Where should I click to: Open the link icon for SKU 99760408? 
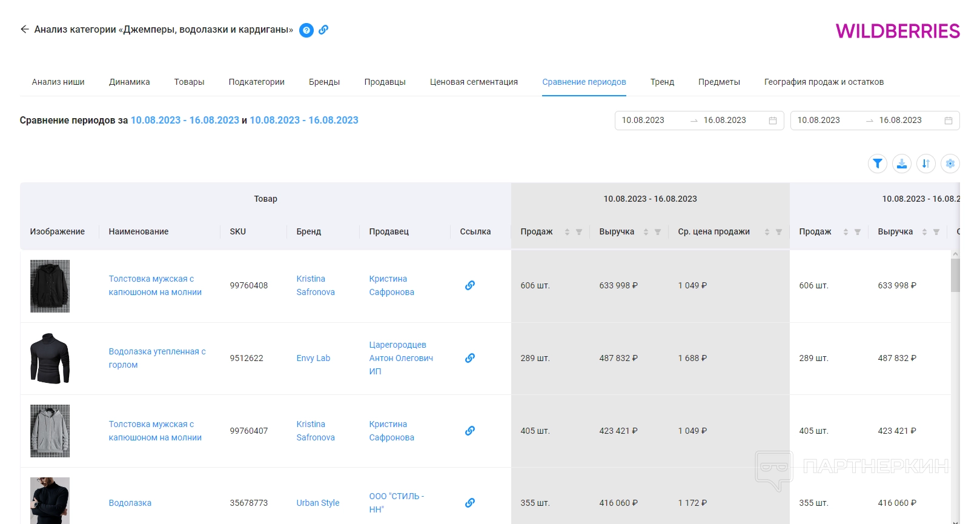click(x=469, y=285)
